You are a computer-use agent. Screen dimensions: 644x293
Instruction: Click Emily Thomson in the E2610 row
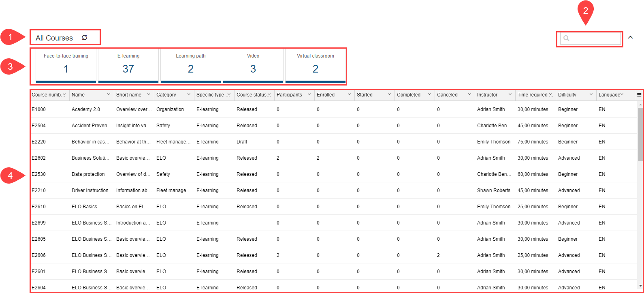click(494, 207)
